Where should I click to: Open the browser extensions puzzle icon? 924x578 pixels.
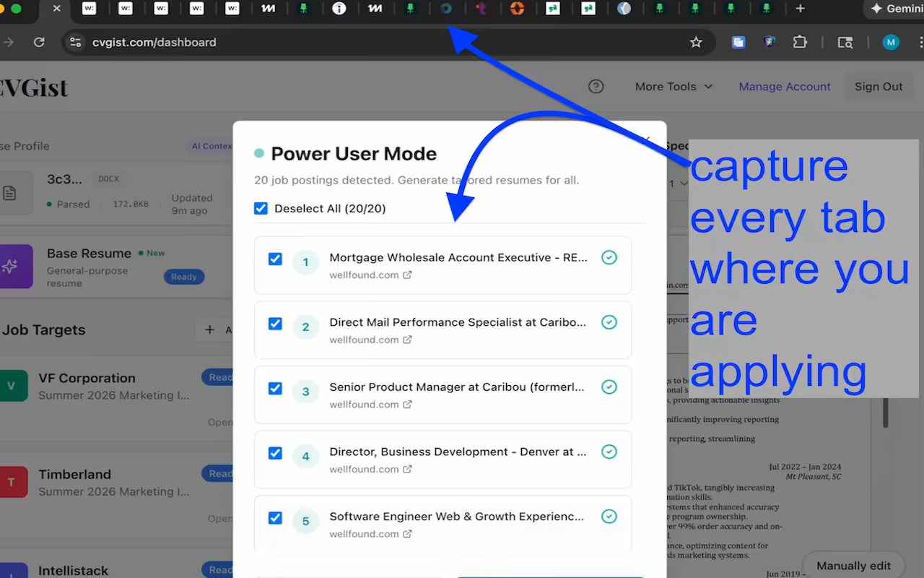(800, 42)
